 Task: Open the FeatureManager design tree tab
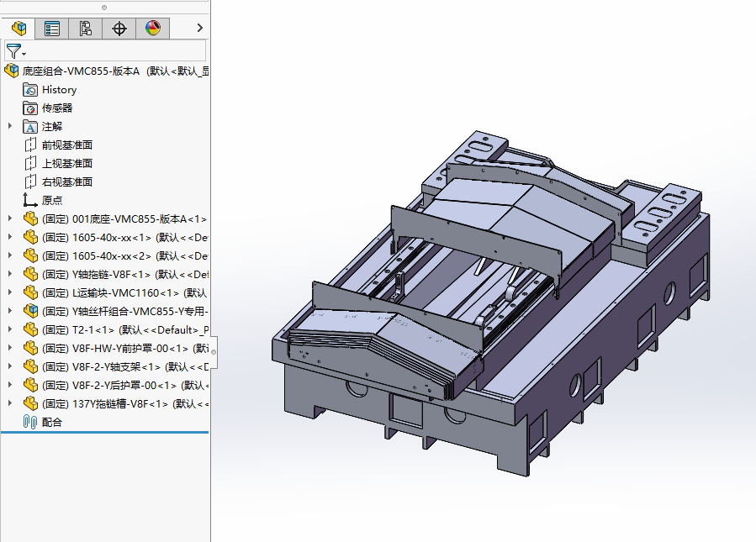click(19, 28)
